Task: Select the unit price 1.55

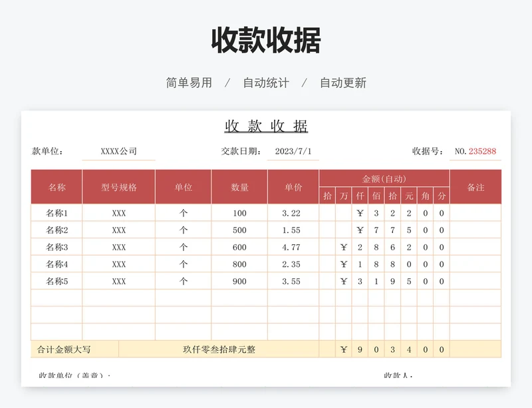Action: pyautogui.click(x=293, y=230)
